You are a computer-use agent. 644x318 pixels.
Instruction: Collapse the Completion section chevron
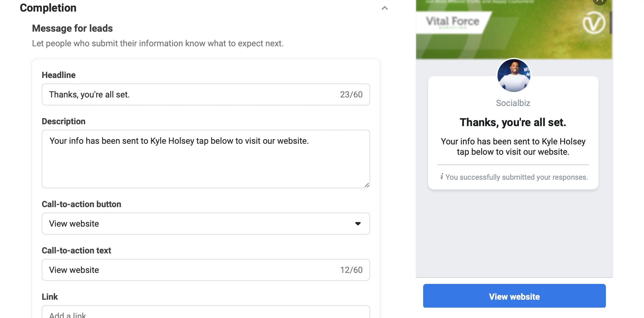(384, 8)
